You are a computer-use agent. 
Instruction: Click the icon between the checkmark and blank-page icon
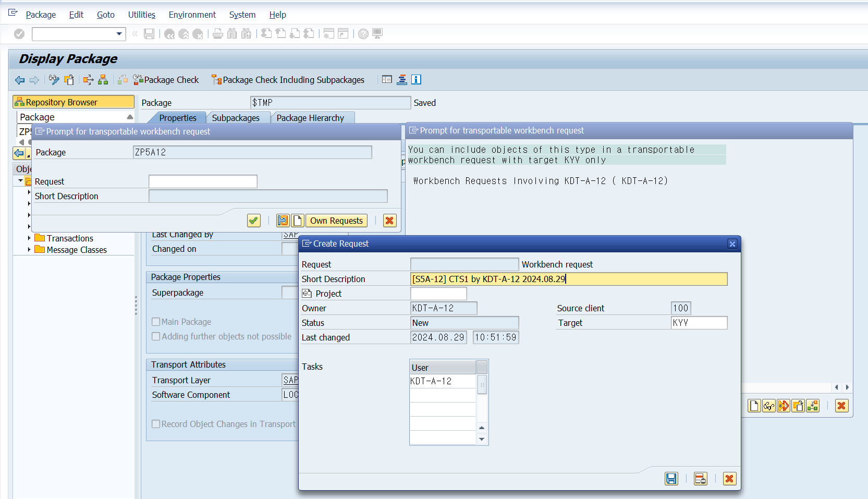(283, 221)
